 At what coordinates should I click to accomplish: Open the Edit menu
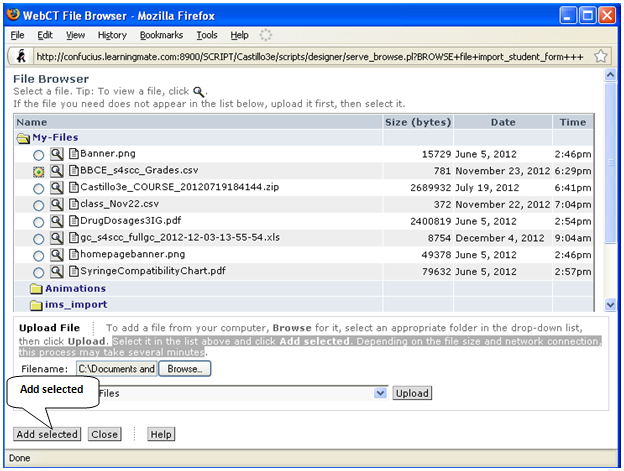45,35
